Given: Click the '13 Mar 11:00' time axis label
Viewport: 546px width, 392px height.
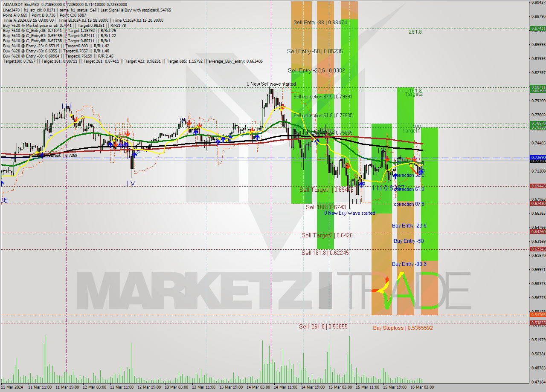Looking at the screenshot, I should pos(203,387).
